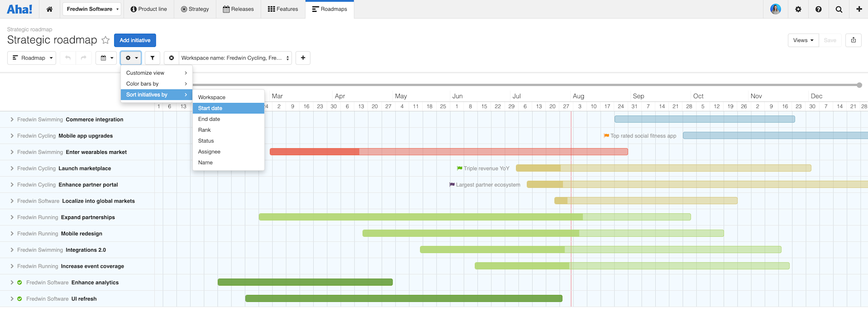Viewport: 868px width, 312px height.
Task: Open the Increase event coverage initiative
Action: click(92, 266)
